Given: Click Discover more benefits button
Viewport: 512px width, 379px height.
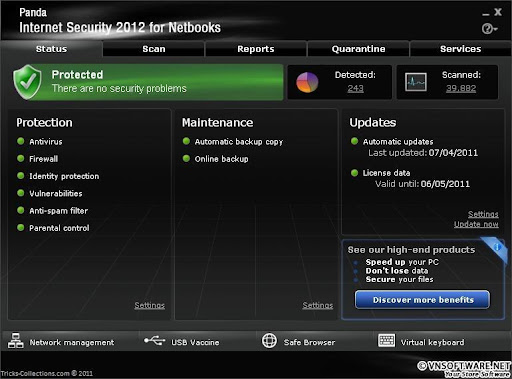Looking at the screenshot, I should point(423,300).
